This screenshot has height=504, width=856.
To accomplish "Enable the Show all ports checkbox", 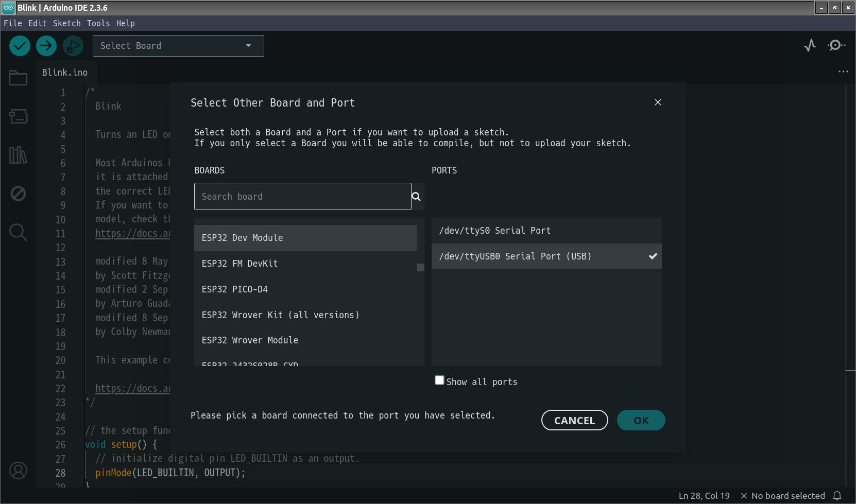I will coord(439,380).
